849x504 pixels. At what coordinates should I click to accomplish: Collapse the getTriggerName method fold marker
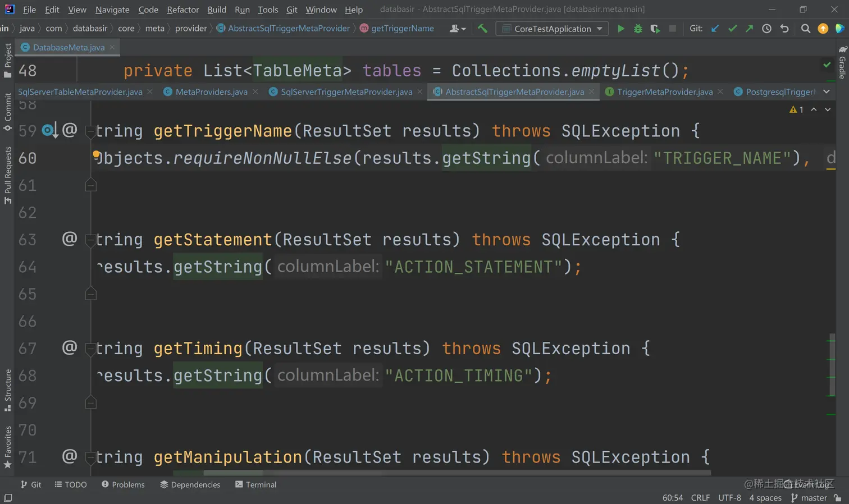pyautogui.click(x=90, y=131)
